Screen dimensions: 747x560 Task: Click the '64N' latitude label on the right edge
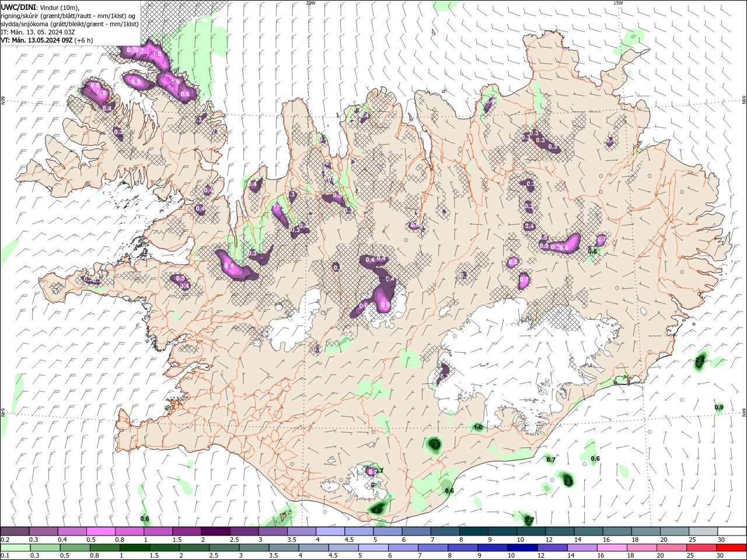744,412
